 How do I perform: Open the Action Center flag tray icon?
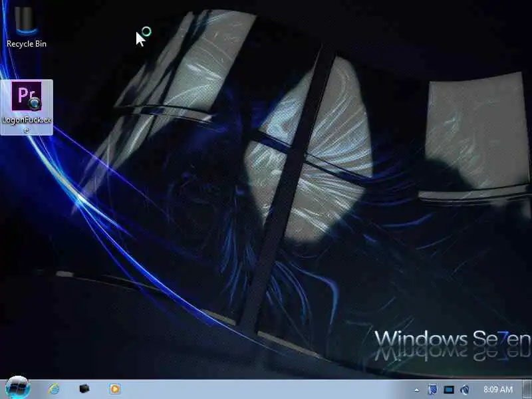(432, 390)
